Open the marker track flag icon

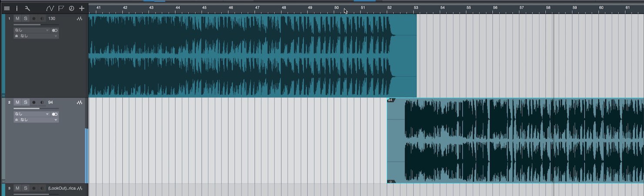pos(61,8)
